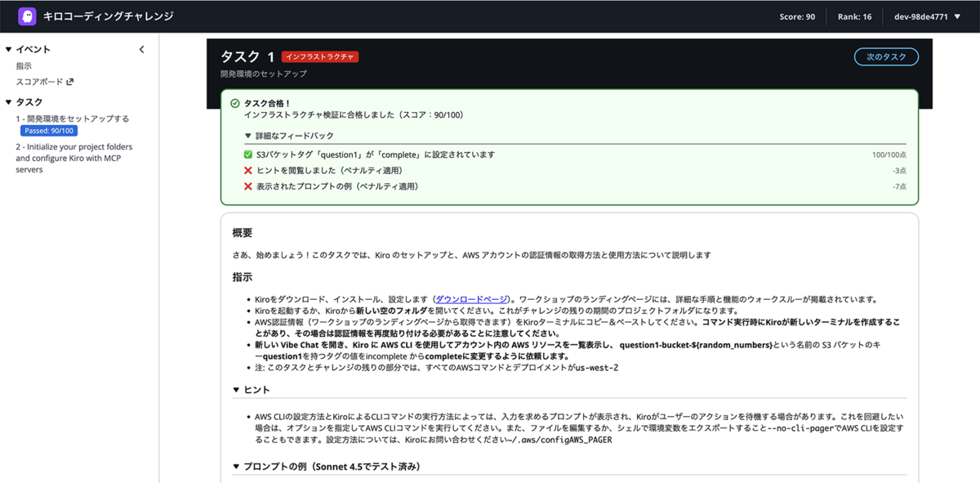
Task: Click the external link icon next to スコアボード
Action: (x=70, y=82)
